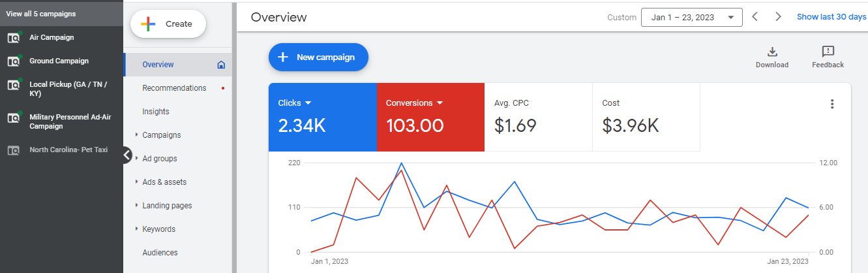Open the Jan 1 – 23, 2023 date picker

click(691, 18)
